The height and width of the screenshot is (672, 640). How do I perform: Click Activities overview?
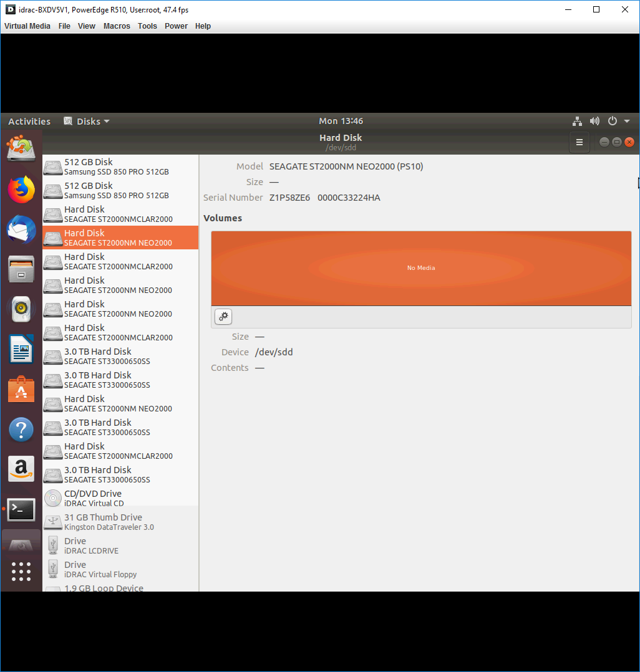tap(29, 122)
